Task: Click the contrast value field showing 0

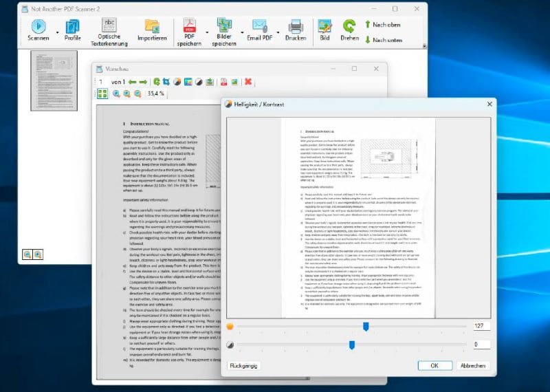Action: coord(482,345)
